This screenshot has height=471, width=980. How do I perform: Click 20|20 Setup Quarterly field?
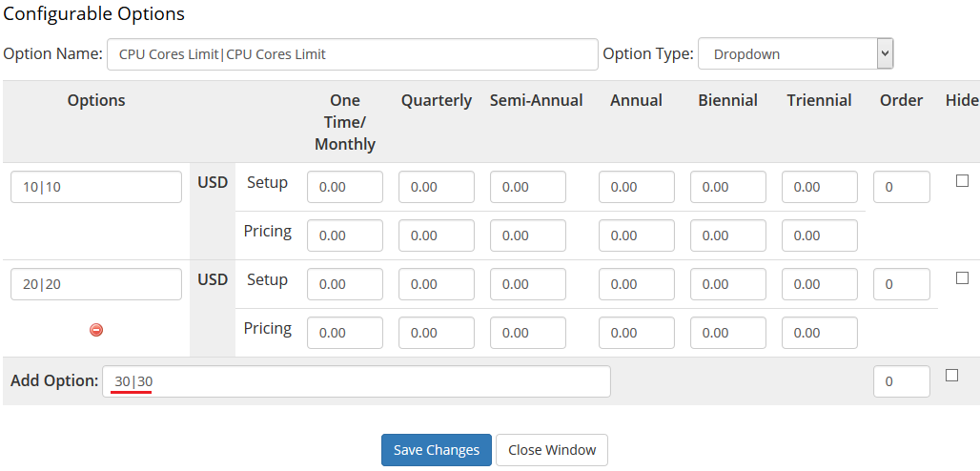(437, 284)
